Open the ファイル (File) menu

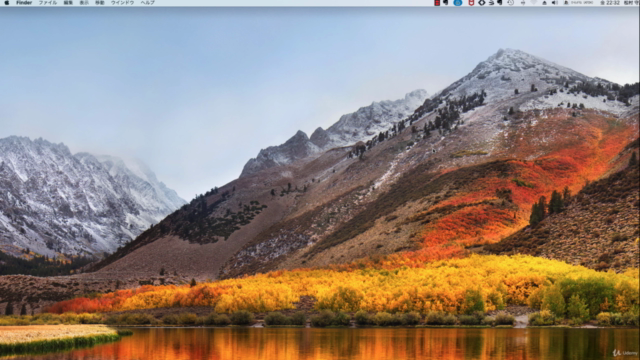coord(48,2)
